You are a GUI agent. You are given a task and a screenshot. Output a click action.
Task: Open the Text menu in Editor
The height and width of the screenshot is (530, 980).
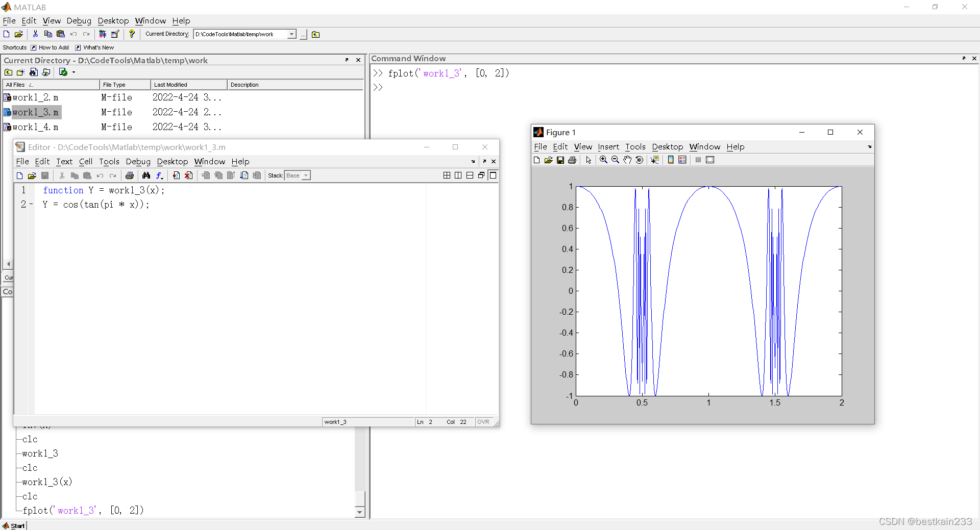(x=64, y=162)
